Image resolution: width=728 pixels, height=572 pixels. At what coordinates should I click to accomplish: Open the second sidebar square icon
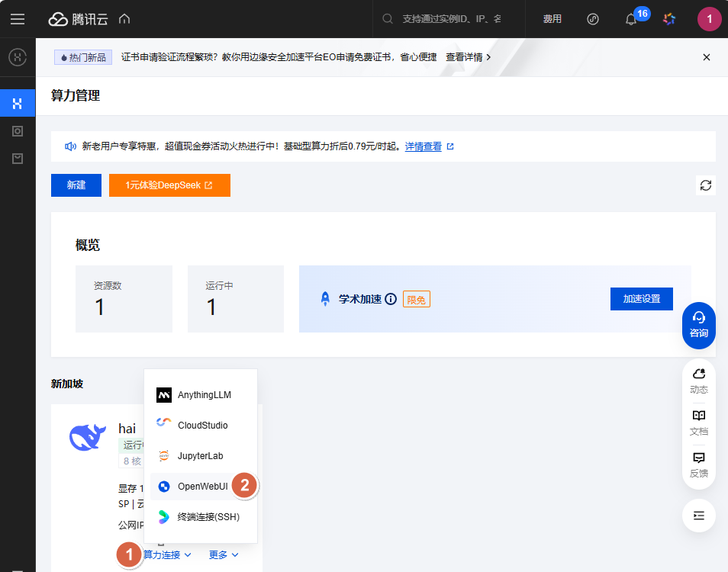click(x=18, y=131)
